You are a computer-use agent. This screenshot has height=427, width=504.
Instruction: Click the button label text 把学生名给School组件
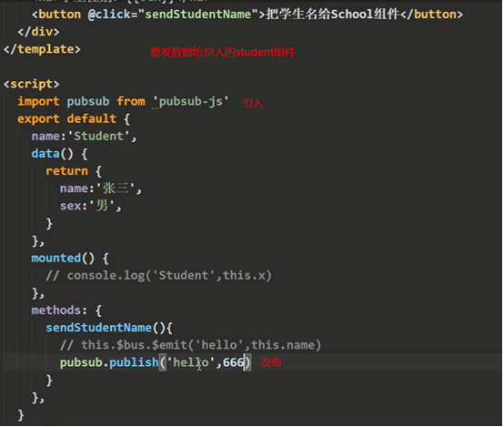pos(333,15)
